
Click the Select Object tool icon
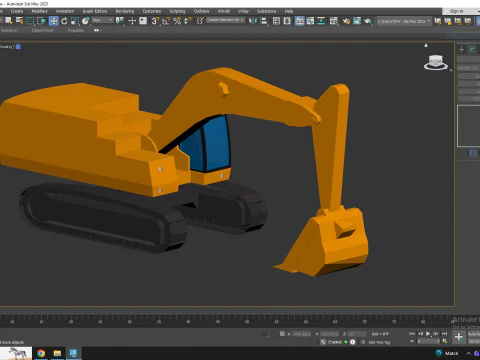9,21
